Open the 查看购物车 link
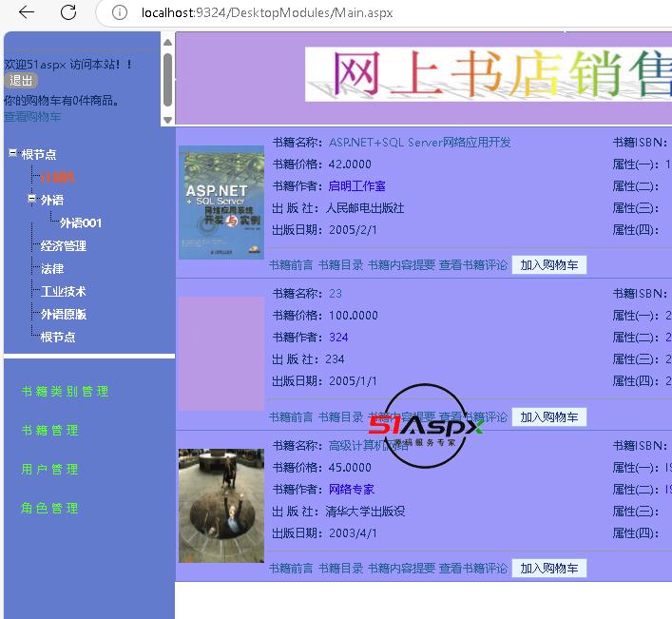The width and height of the screenshot is (672, 619). tap(32, 117)
